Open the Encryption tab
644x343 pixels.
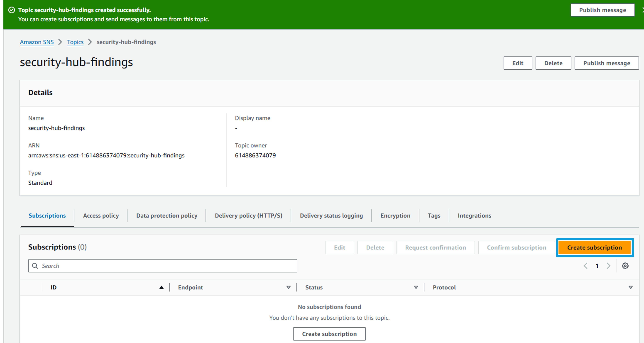point(395,215)
